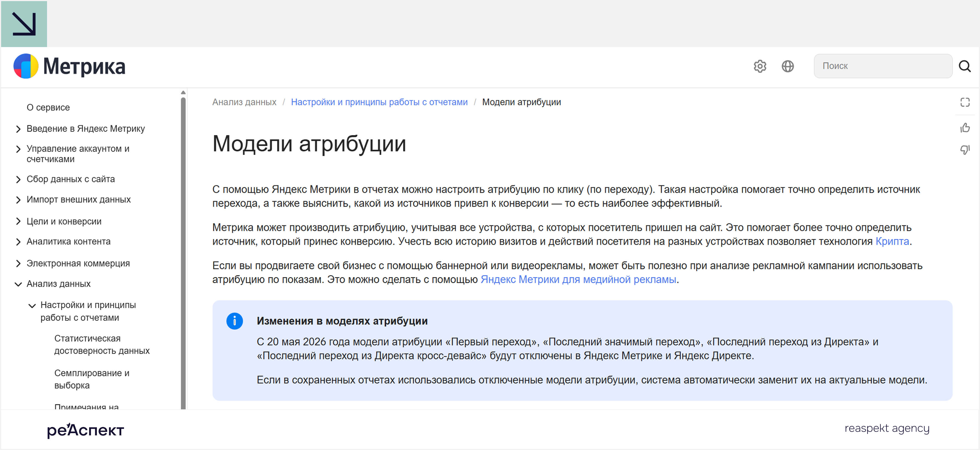
Task: Click the magnifier search icon
Action: [964, 66]
